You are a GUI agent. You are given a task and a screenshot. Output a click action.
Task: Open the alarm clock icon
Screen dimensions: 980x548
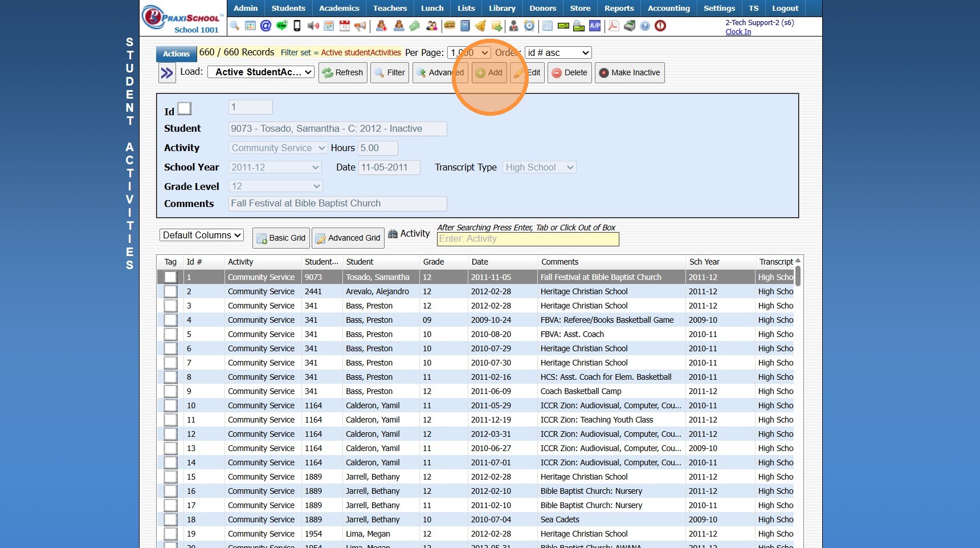pos(529,26)
